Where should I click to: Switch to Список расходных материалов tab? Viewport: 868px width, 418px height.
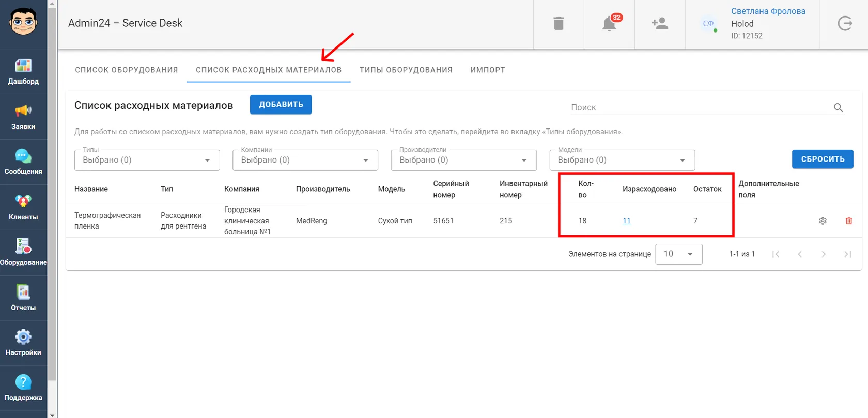(x=269, y=70)
